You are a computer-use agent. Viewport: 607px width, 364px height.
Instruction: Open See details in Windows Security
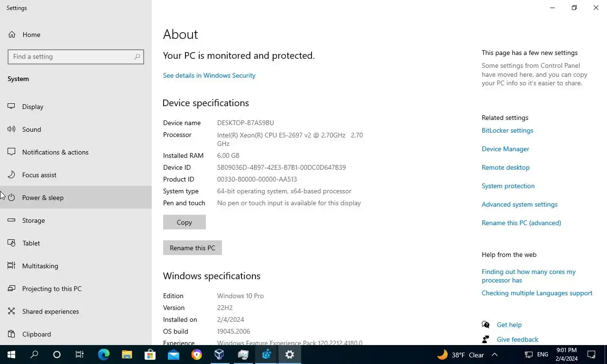click(209, 75)
